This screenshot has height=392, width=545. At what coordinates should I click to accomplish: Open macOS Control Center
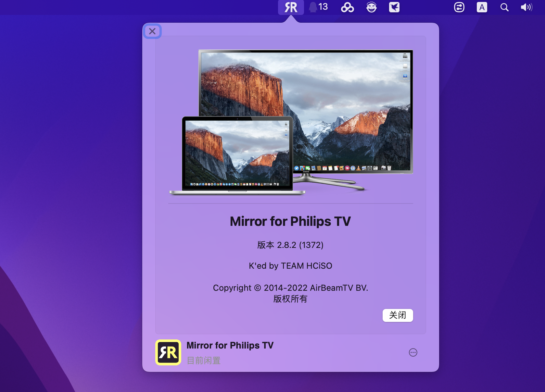[x=459, y=7]
